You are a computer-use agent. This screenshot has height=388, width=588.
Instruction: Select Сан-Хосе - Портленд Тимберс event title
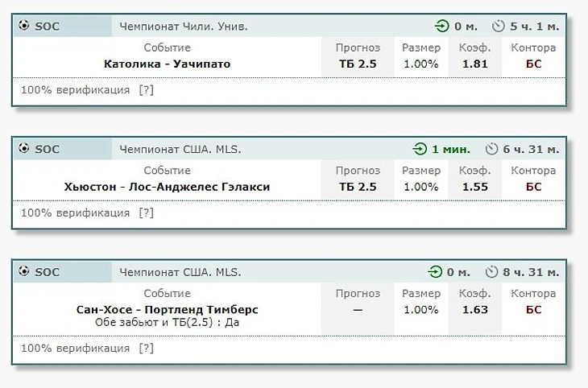coord(168,310)
